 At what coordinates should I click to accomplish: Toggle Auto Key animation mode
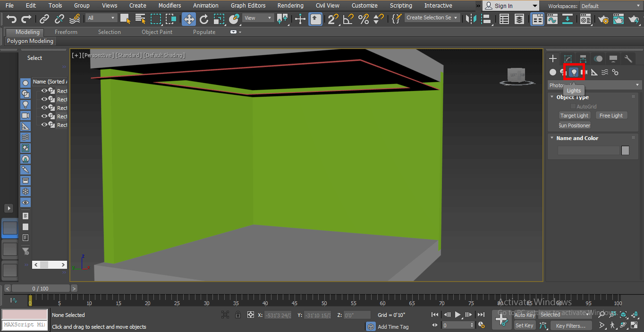coord(525,315)
